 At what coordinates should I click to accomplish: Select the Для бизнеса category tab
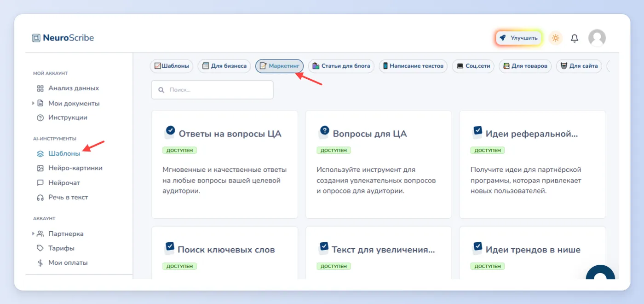pyautogui.click(x=224, y=66)
